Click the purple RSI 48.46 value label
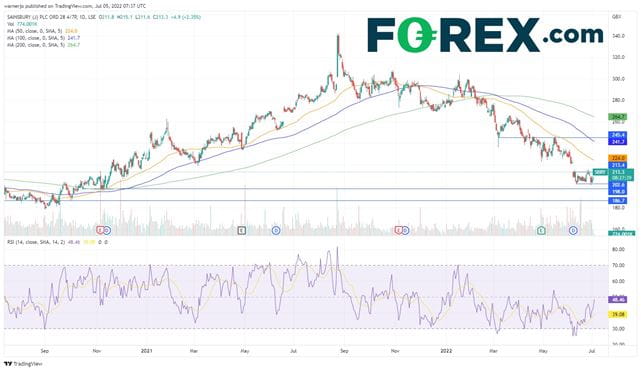This screenshot has height=371, width=641. coord(617,299)
